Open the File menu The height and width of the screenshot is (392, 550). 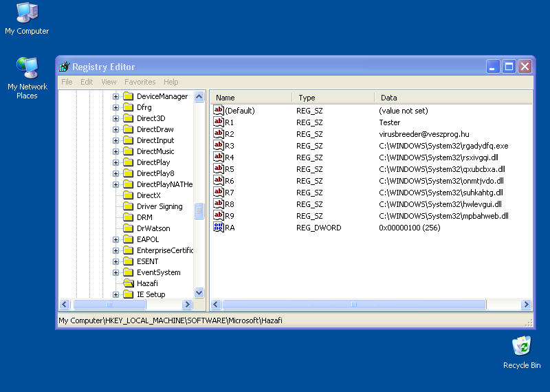67,82
